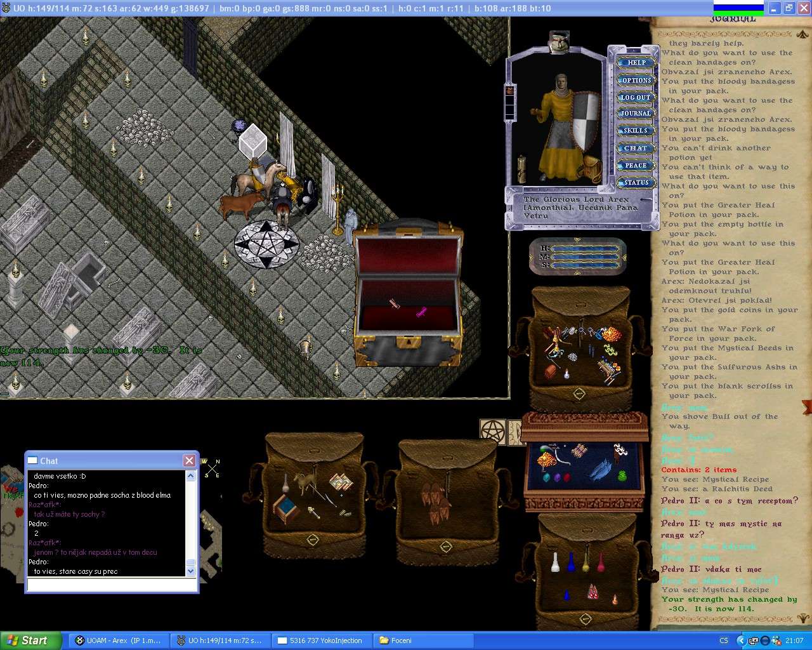Toggle Peace/War mode button
The image size is (812, 650).
636,166
